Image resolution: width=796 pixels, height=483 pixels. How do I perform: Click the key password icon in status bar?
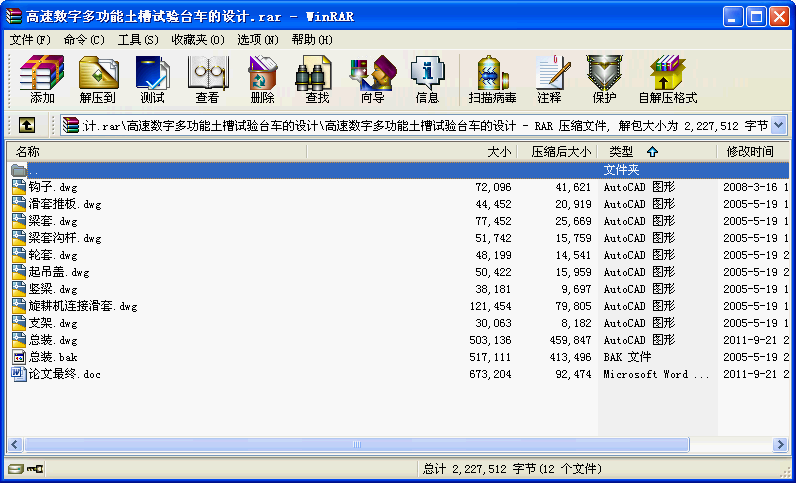click(35, 468)
